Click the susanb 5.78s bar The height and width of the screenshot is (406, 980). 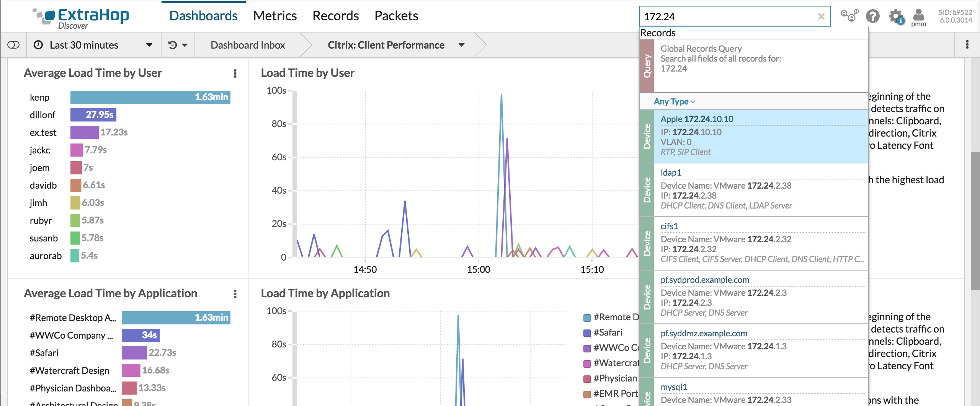click(x=75, y=238)
